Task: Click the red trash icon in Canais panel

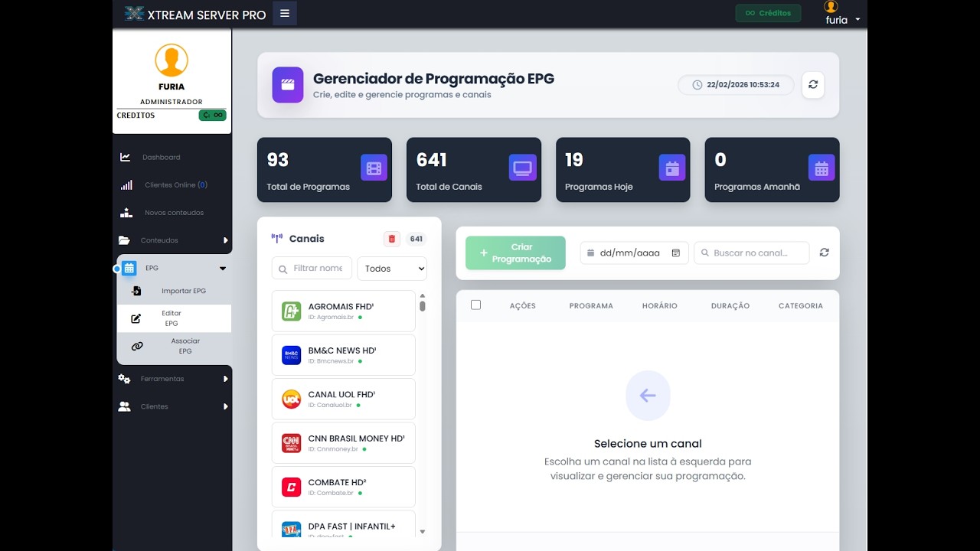Action: tap(392, 239)
